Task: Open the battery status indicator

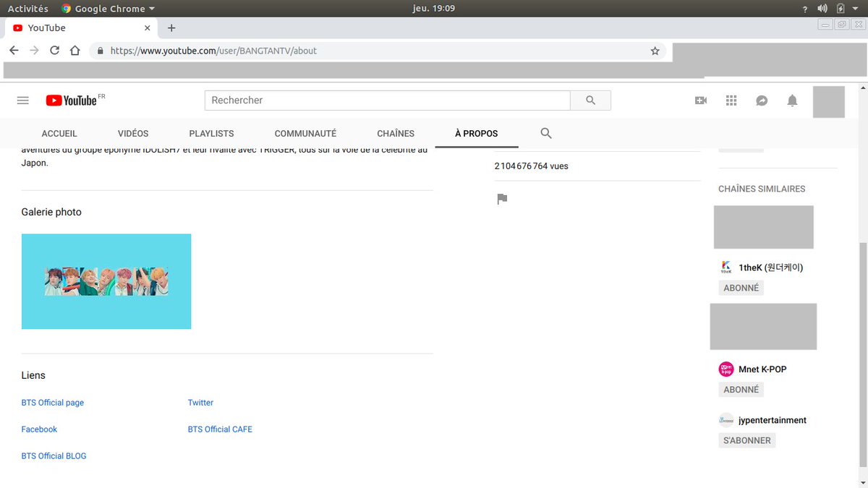Action: pos(841,9)
